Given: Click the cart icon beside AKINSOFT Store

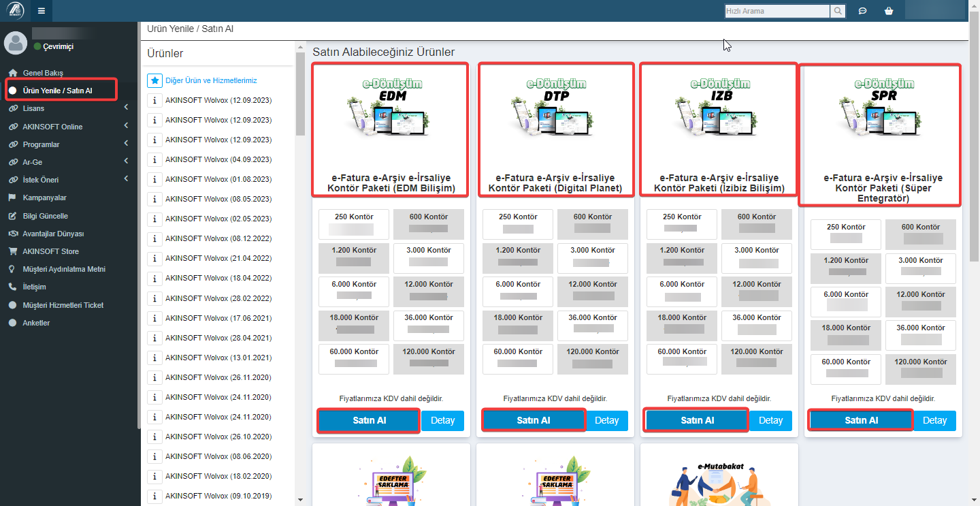Looking at the screenshot, I should coord(13,251).
